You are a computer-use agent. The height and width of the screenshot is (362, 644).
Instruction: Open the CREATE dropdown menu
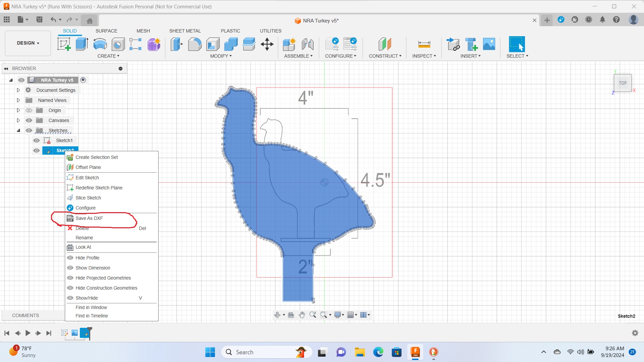tap(108, 56)
